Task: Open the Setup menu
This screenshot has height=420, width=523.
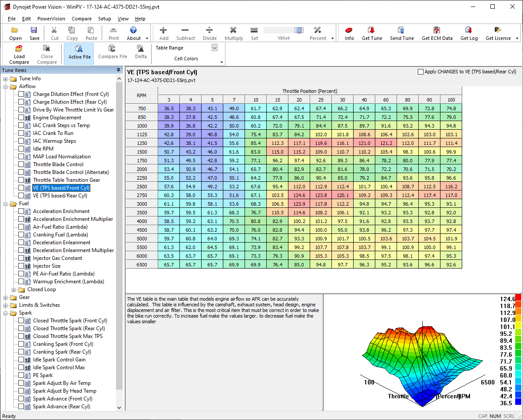Action: tap(104, 19)
